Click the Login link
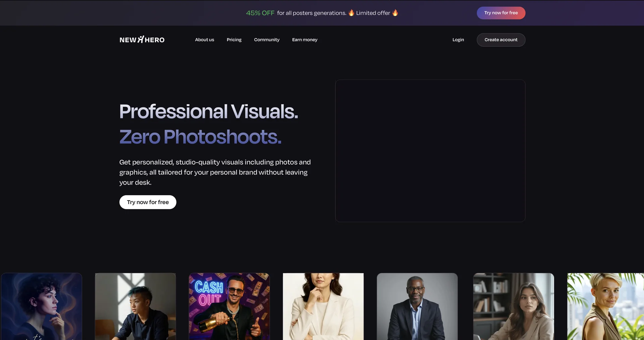Viewport: 644px width, 340px height. 458,40
